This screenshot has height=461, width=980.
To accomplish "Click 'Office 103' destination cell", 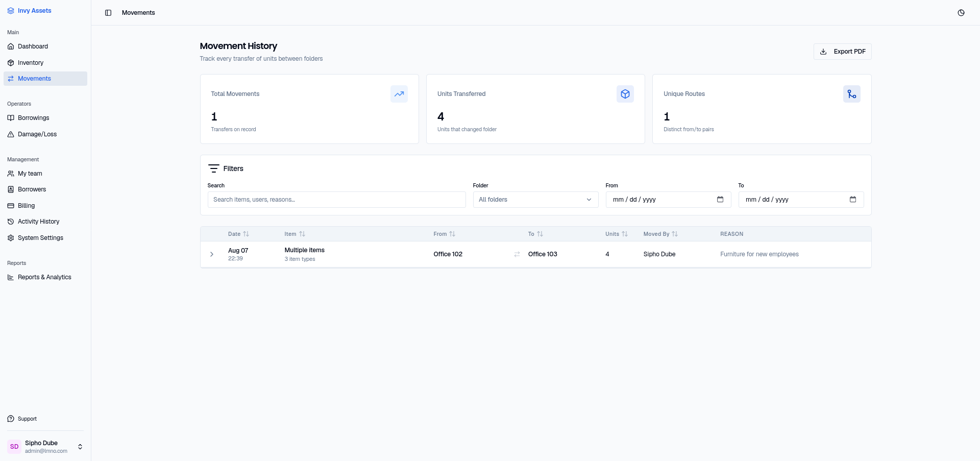I will 543,254.
